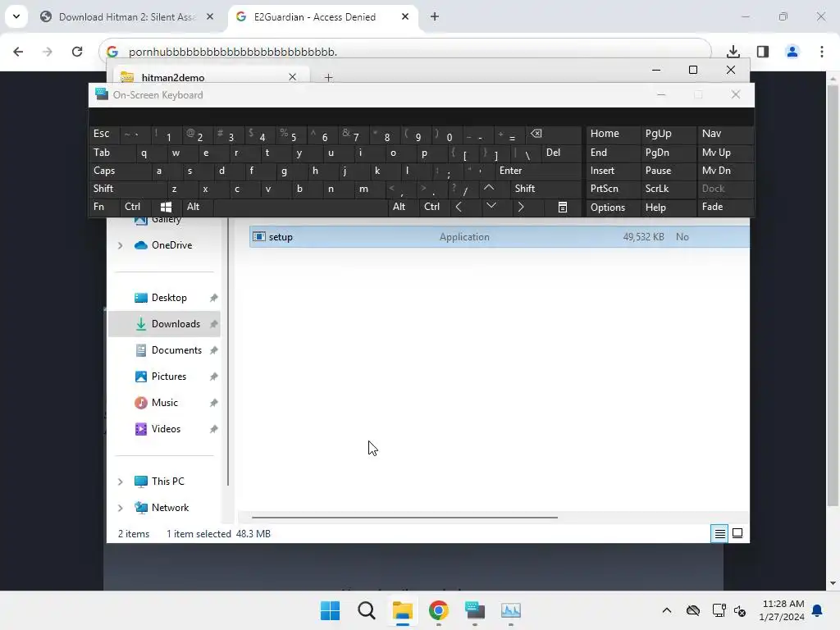The height and width of the screenshot is (630, 840).
Task: Click the Chrome reload page icon
Action: click(x=77, y=52)
